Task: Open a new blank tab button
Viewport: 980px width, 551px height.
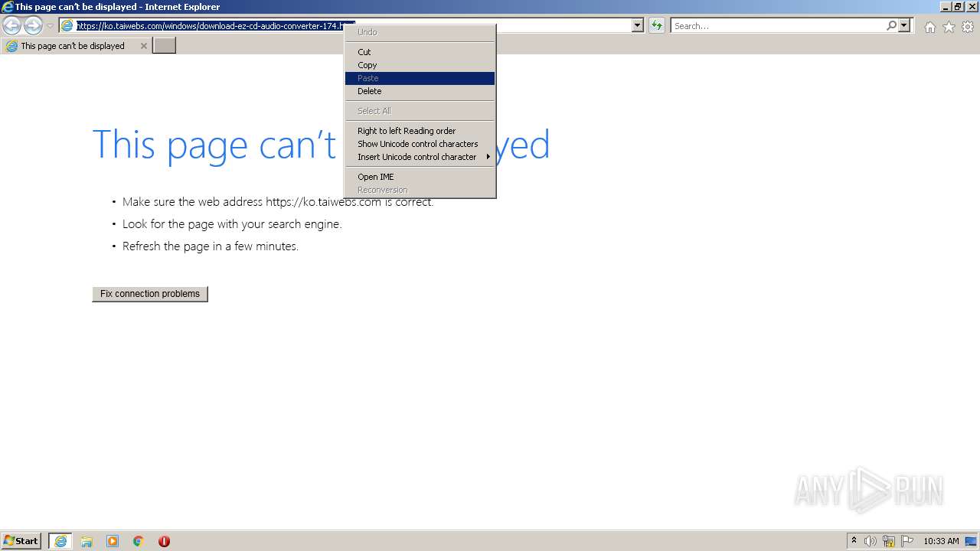Action: coord(165,46)
